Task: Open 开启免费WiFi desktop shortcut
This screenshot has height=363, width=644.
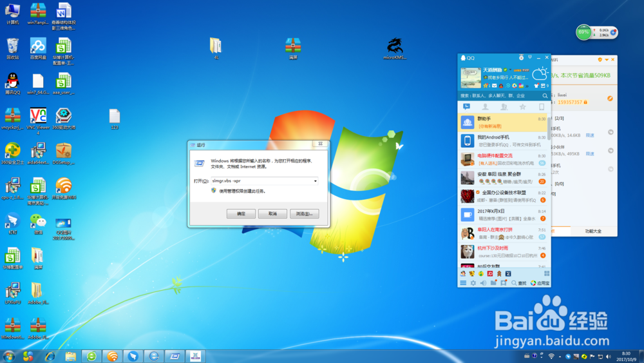Action: [64, 189]
